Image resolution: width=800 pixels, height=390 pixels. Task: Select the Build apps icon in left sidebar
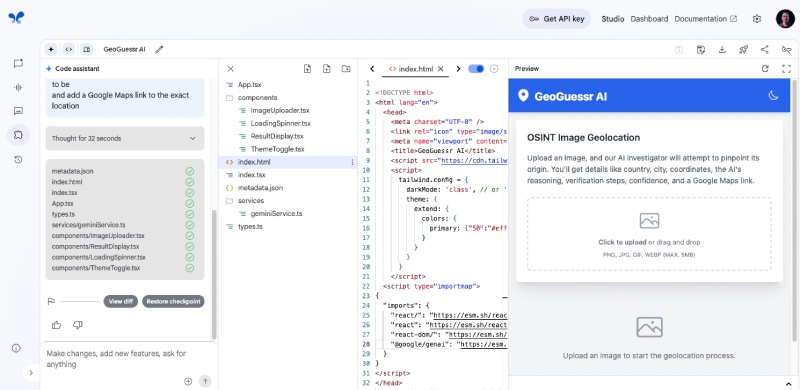click(x=18, y=135)
